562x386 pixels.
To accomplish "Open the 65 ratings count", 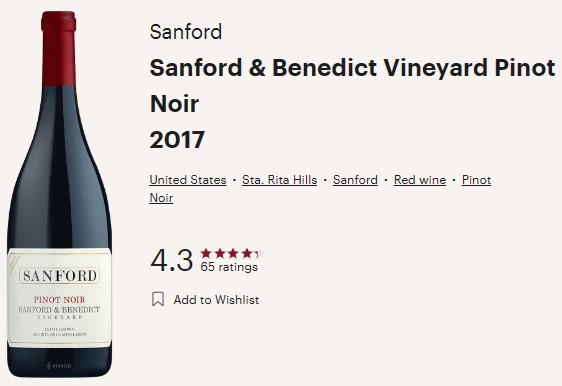I will pos(229,267).
